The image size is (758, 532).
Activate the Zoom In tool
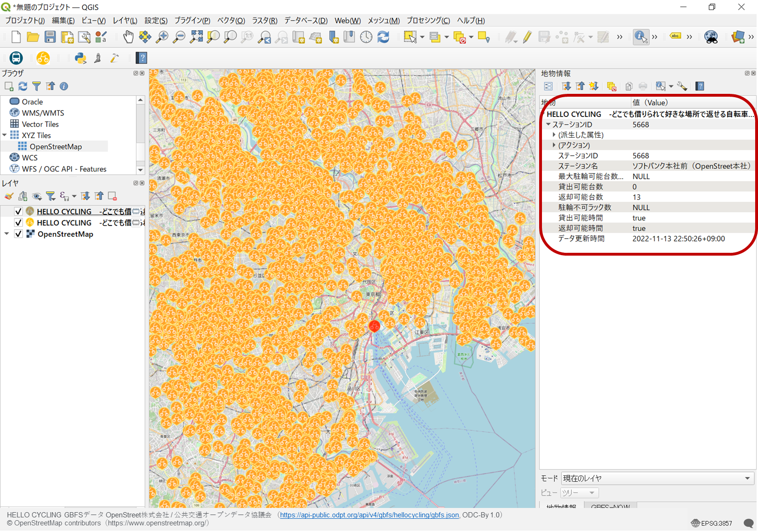162,37
